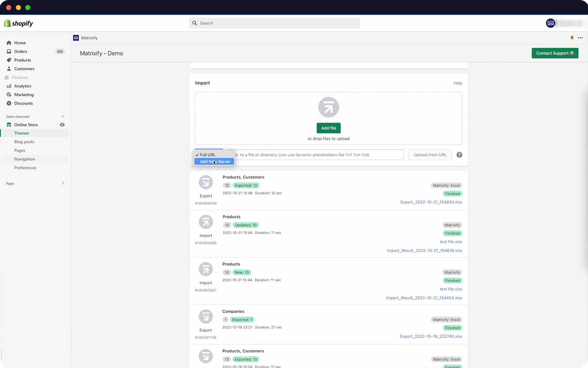Click the macOS green fullscreen button
The image size is (588, 368).
[x=28, y=8]
